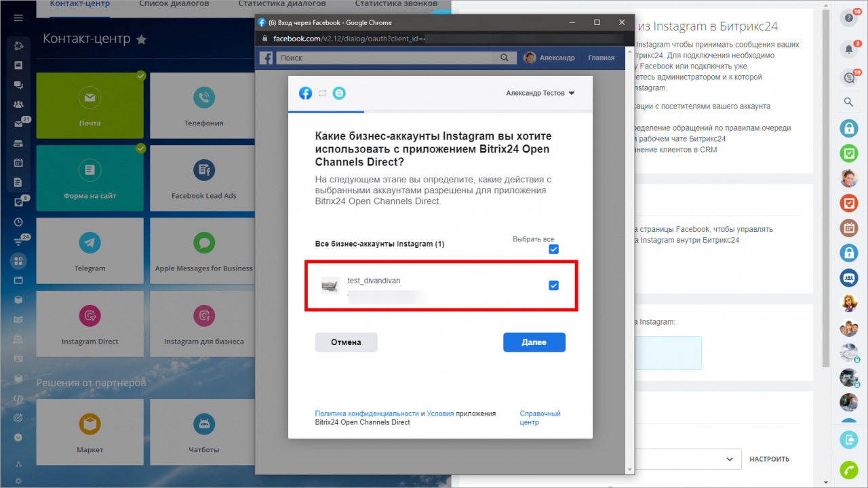
Task: Open Telegram tile
Action: [90, 250]
